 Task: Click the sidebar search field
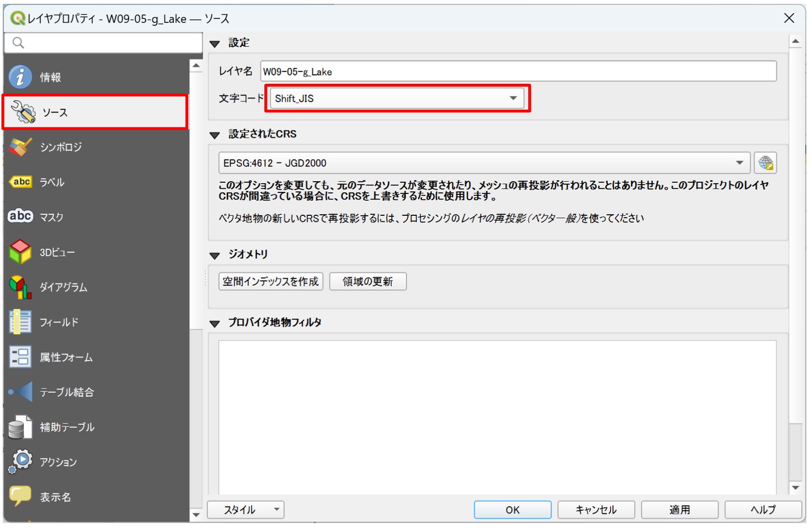[104, 43]
